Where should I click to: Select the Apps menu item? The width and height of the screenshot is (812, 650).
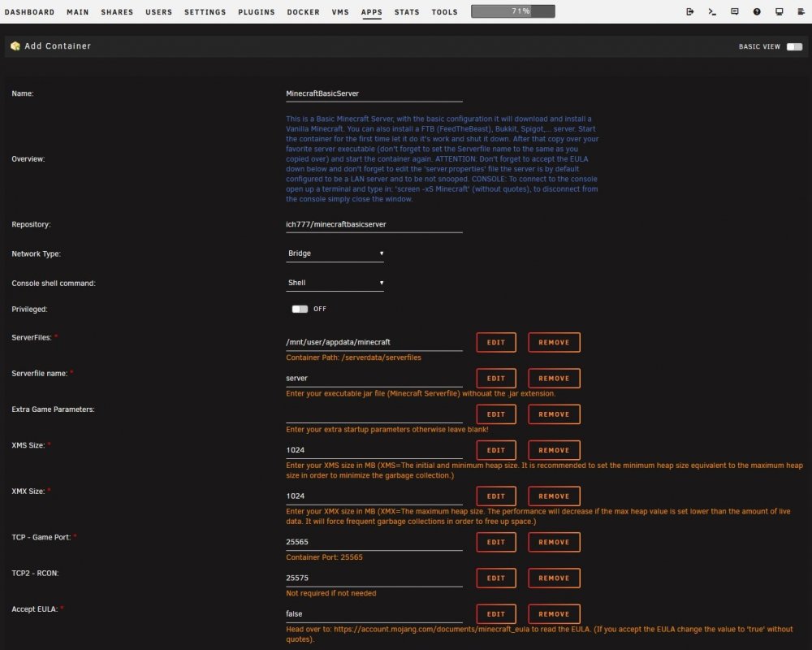tap(372, 12)
